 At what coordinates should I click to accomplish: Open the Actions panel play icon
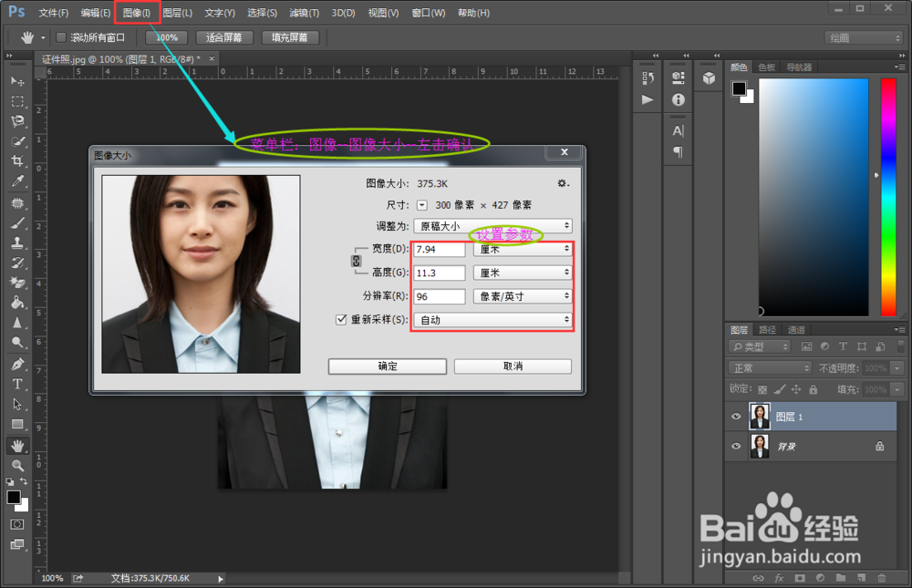648,99
